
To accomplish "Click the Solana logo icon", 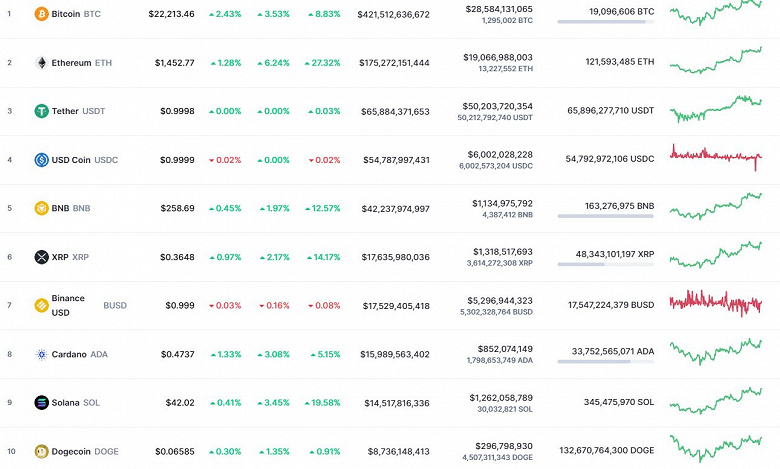I will (41, 402).
